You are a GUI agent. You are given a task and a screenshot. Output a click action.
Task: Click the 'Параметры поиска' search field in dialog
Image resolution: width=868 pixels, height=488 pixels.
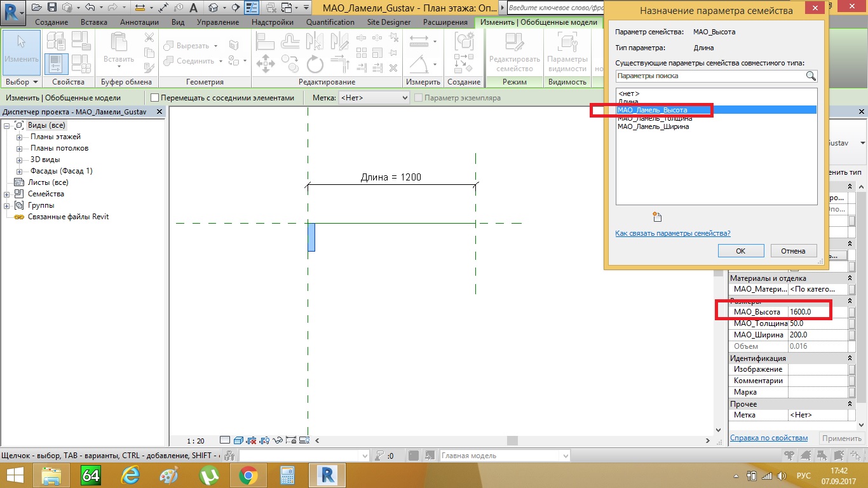tap(710, 76)
